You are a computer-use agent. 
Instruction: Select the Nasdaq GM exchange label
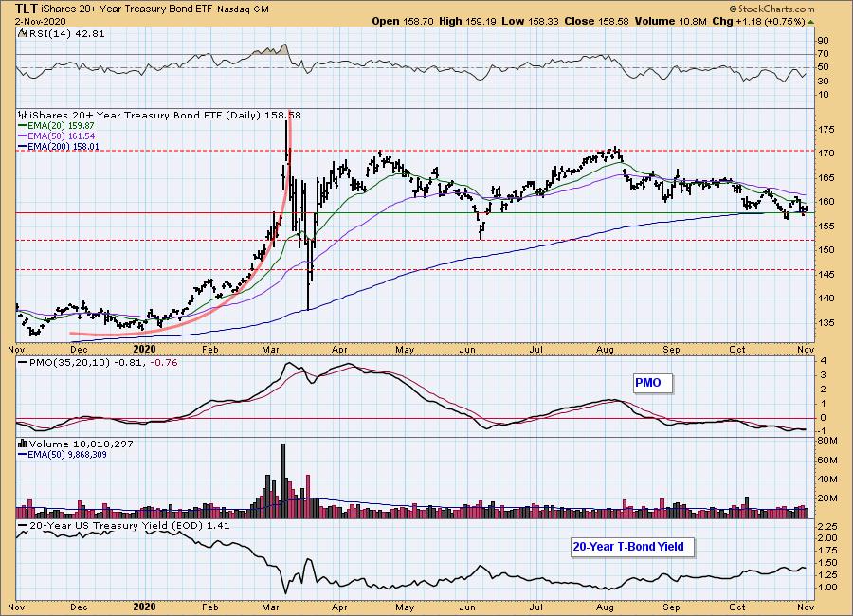click(x=243, y=9)
